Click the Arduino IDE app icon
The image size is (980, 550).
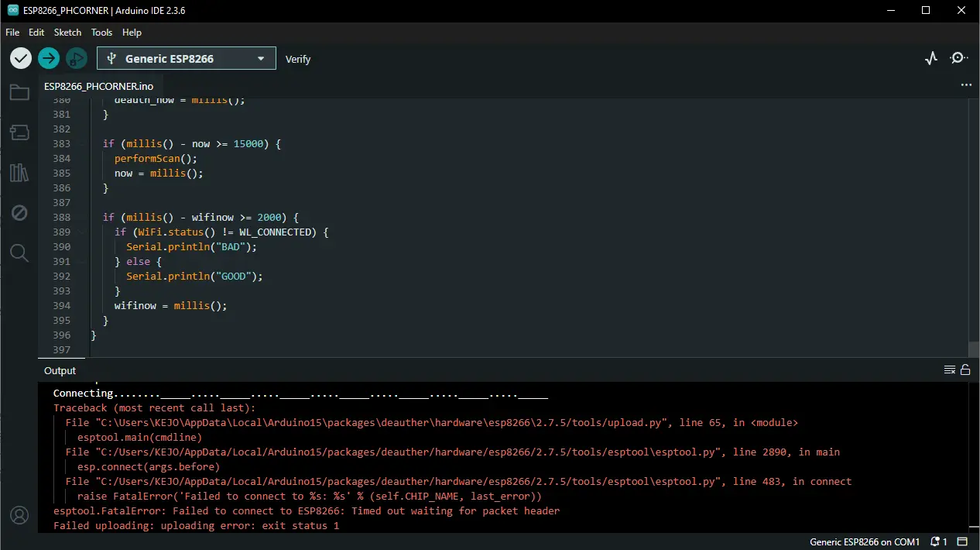tap(12, 11)
